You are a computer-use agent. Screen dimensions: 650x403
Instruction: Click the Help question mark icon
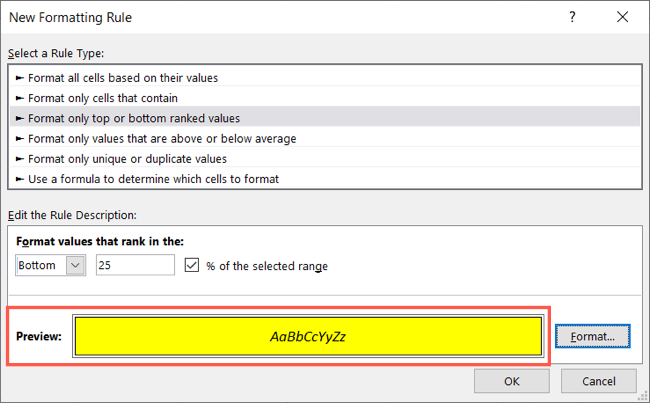[571, 17]
